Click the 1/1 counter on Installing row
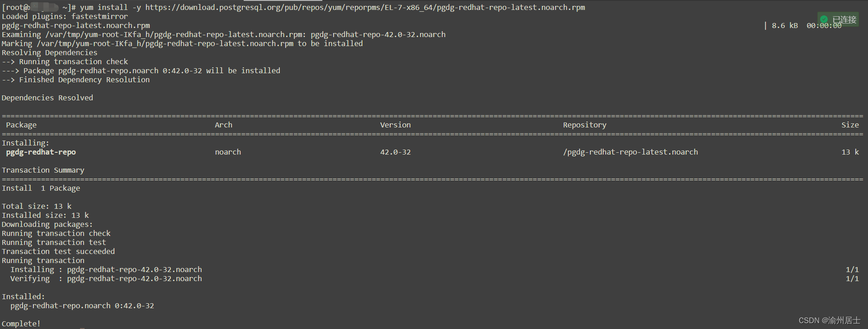 click(x=852, y=269)
